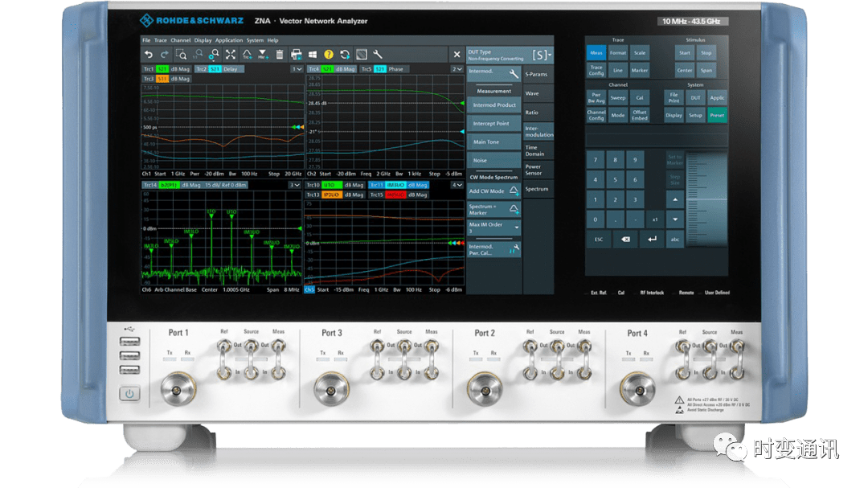Switch to the Time Domain tab
The width and height of the screenshot is (868, 488).
(x=534, y=150)
